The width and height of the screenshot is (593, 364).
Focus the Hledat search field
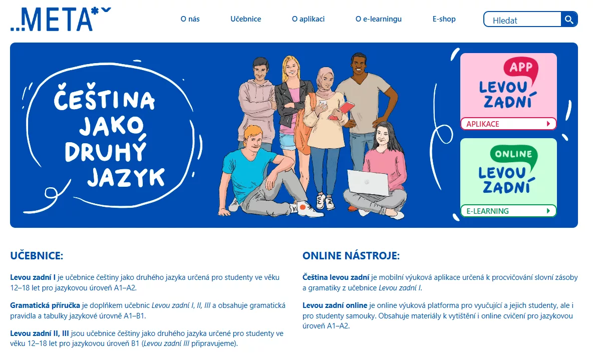tap(523, 20)
